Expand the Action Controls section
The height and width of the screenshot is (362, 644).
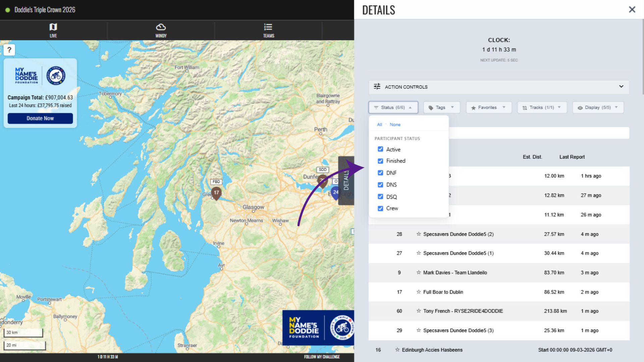click(x=621, y=86)
